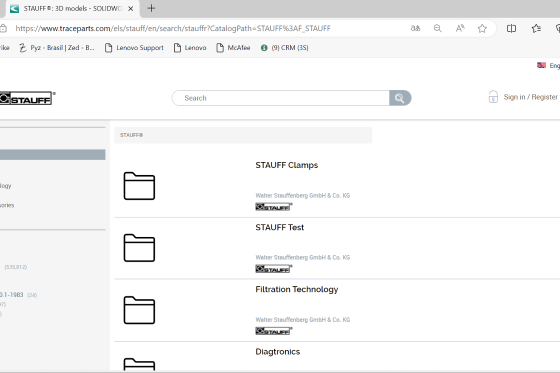Click the STAUFF® breadcrumb
The image size is (560, 373).
click(131, 135)
